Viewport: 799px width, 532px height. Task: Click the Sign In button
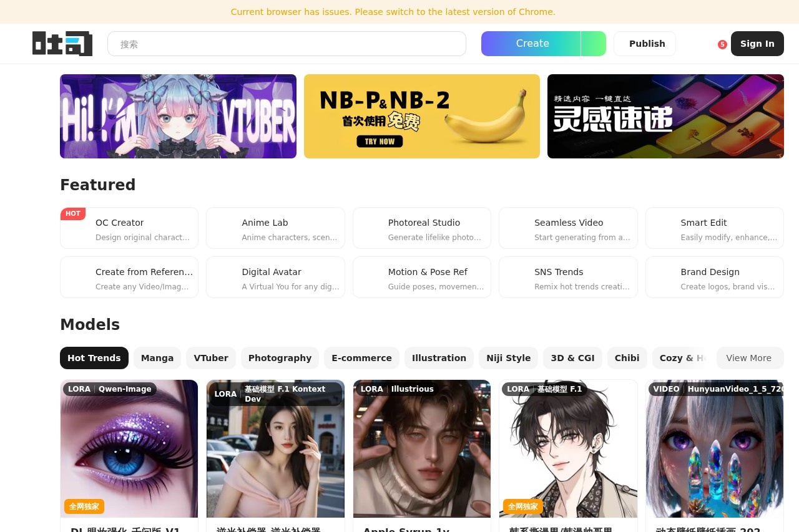(x=757, y=43)
